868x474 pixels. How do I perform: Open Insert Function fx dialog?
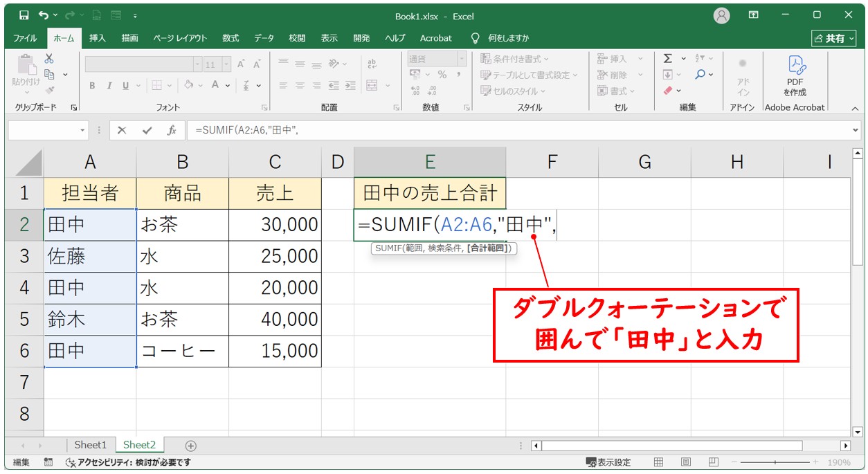coord(172,130)
